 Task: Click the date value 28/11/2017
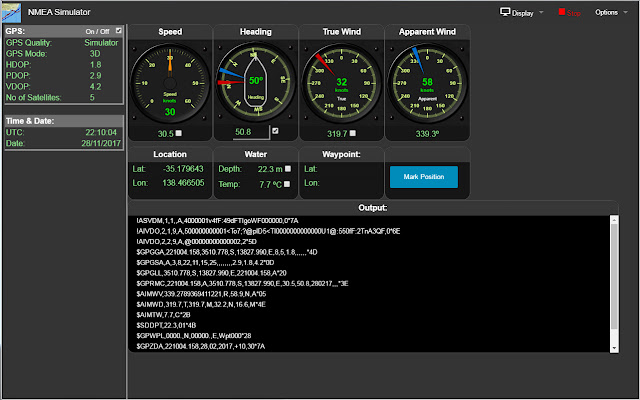101,143
